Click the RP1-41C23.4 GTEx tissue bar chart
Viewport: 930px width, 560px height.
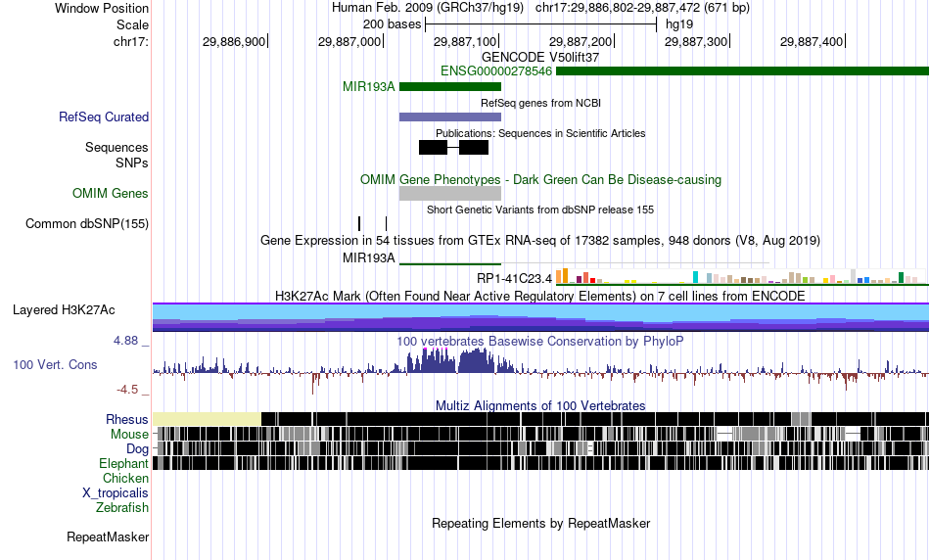pyautogui.click(x=743, y=277)
